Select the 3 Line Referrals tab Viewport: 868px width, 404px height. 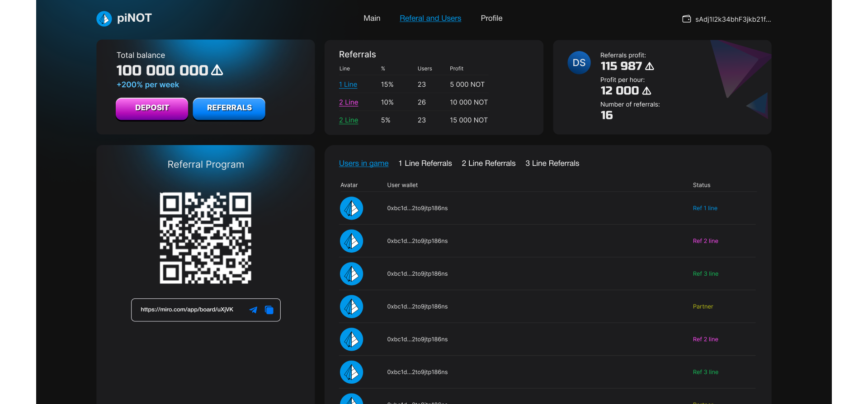pyautogui.click(x=552, y=164)
